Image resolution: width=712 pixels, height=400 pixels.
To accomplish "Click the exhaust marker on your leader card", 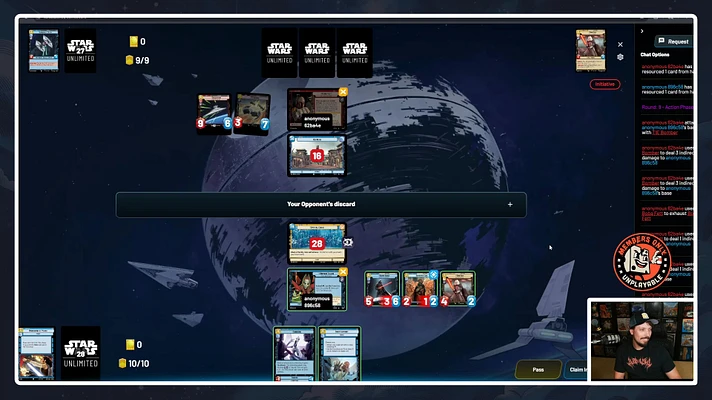I will pos(343,272).
